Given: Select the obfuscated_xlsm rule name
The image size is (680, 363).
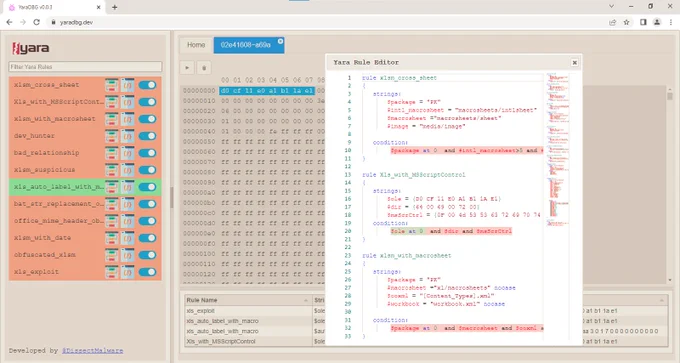Looking at the screenshot, I should coord(45,255).
